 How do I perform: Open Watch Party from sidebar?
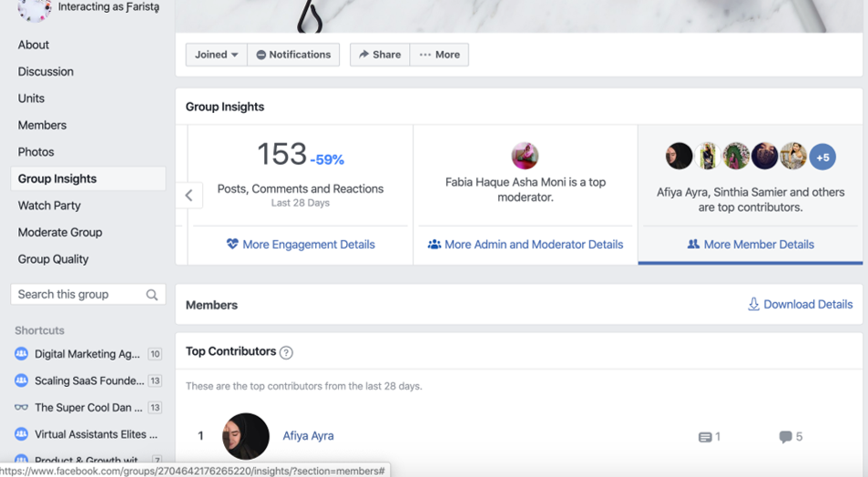49,206
